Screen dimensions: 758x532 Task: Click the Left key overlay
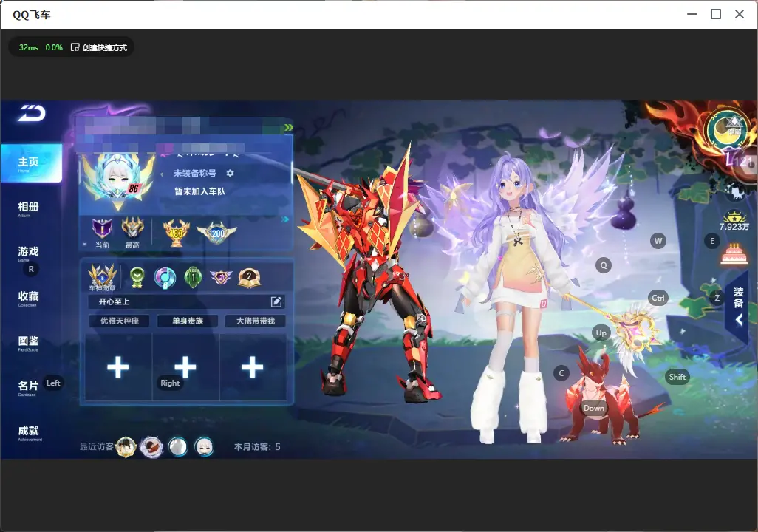[53, 383]
